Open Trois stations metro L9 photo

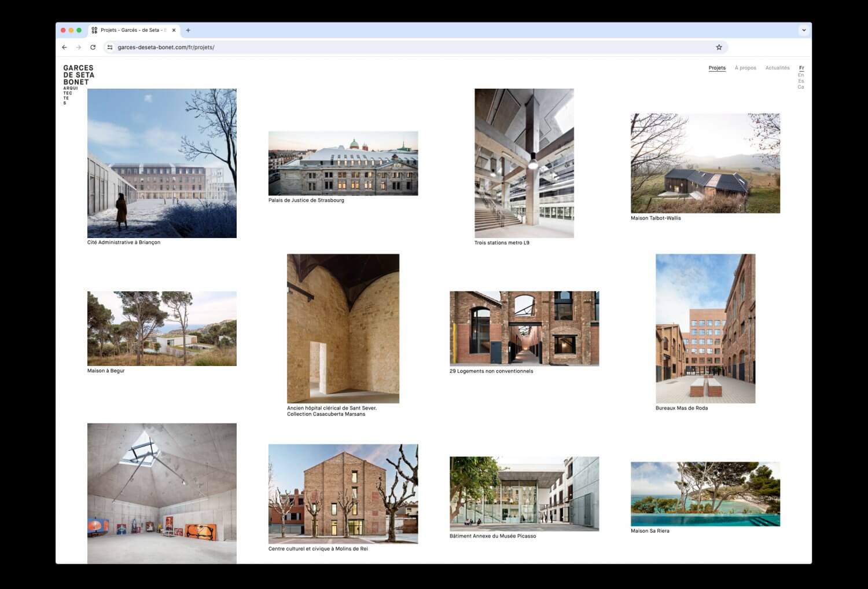[524, 163]
